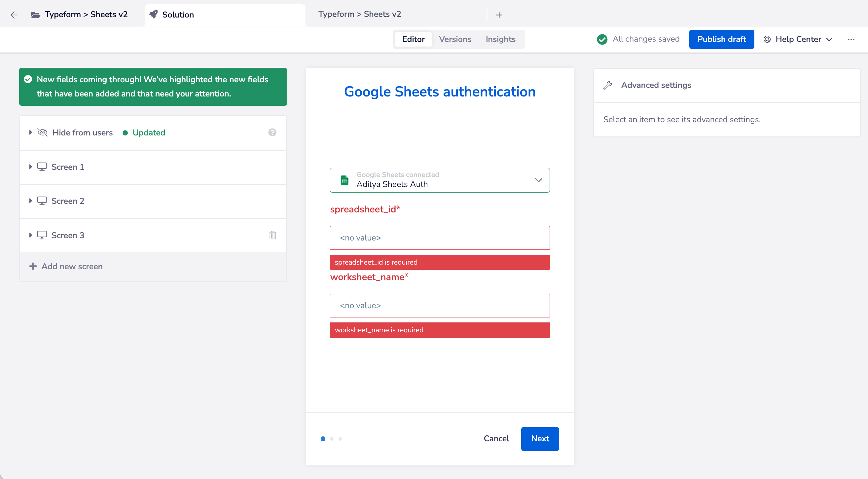Click the Cancel button
Viewport: 868px width, 479px height.
496,438
